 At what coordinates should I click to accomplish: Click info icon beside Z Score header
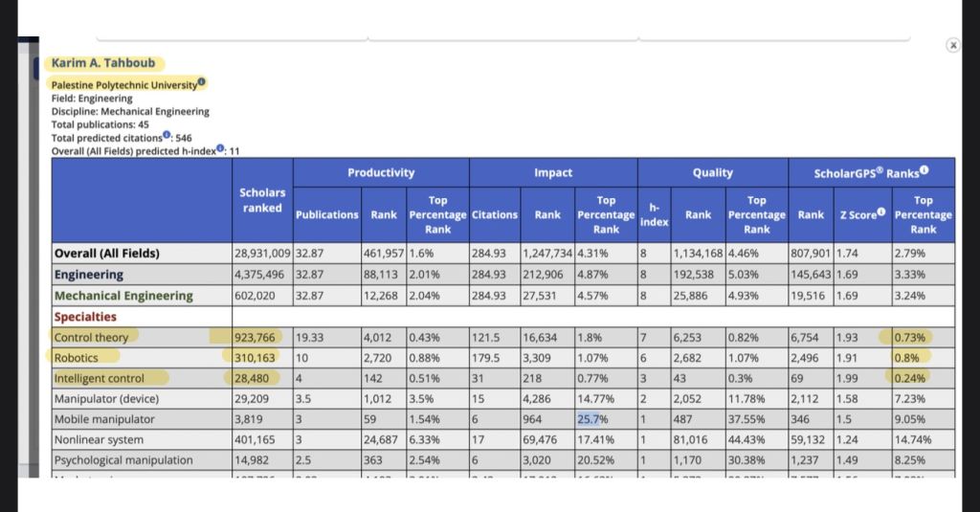coord(881,211)
